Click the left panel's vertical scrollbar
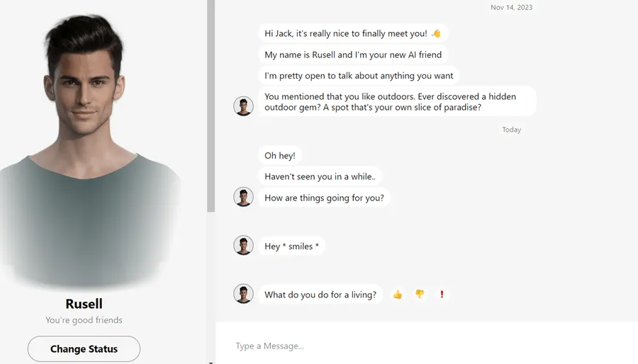This screenshot has height=364, width=638. click(211, 106)
